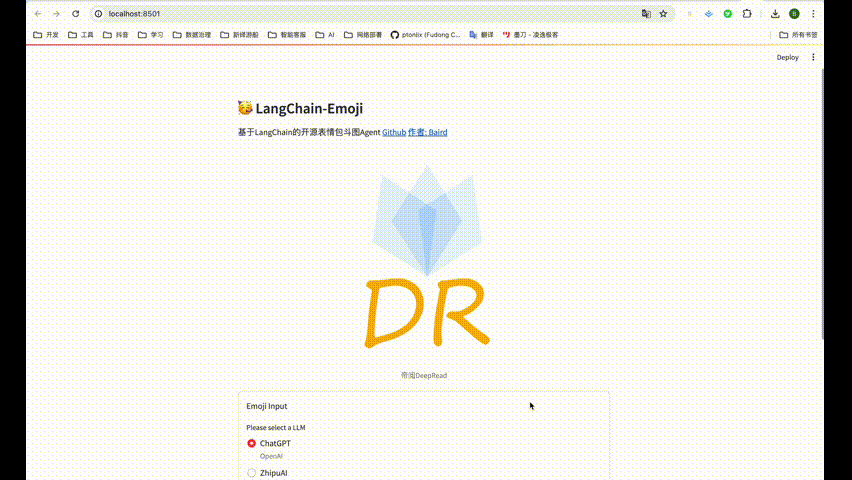Click the Deploy button
The width and height of the screenshot is (852, 480).
click(x=787, y=57)
